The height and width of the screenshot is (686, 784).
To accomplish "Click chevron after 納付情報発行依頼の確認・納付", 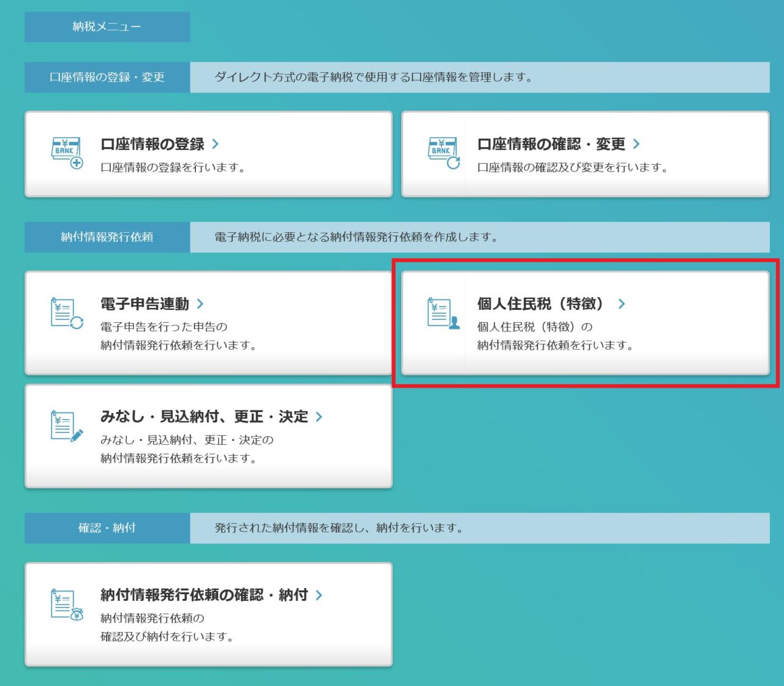I will 318,595.
